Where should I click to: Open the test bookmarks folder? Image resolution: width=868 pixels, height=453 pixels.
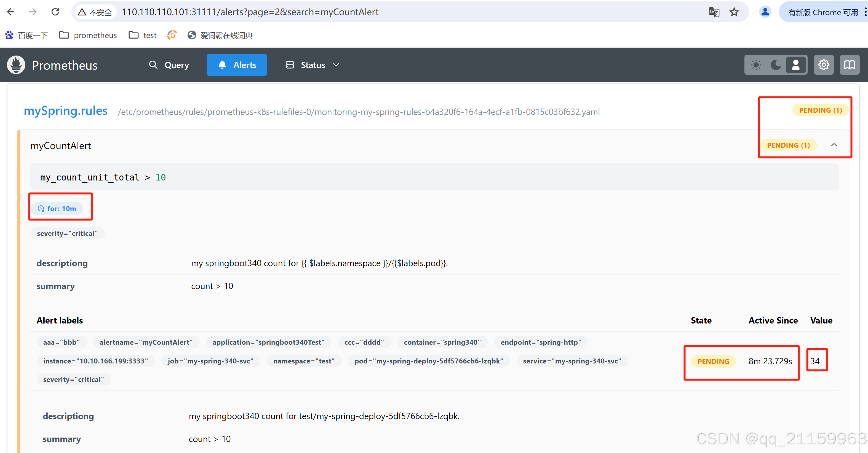click(x=143, y=35)
